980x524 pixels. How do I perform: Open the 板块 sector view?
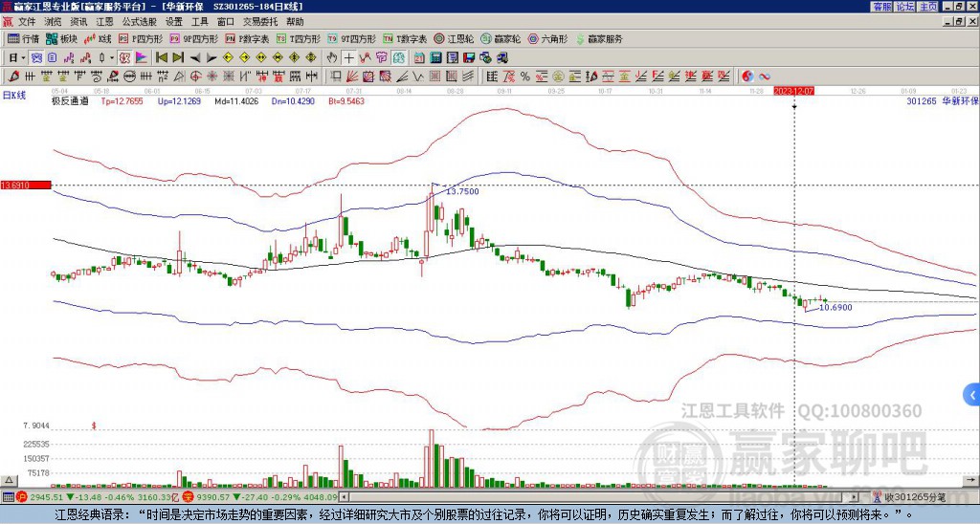tap(61, 38)
